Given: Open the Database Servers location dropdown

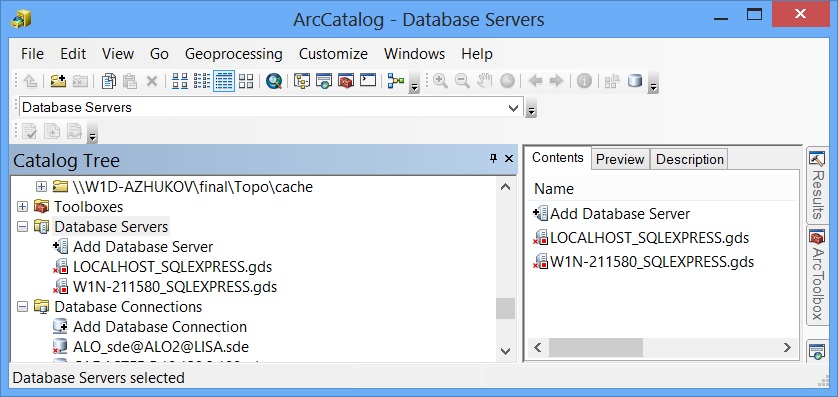Looking at the screenshot, I should tap(514, 107).
